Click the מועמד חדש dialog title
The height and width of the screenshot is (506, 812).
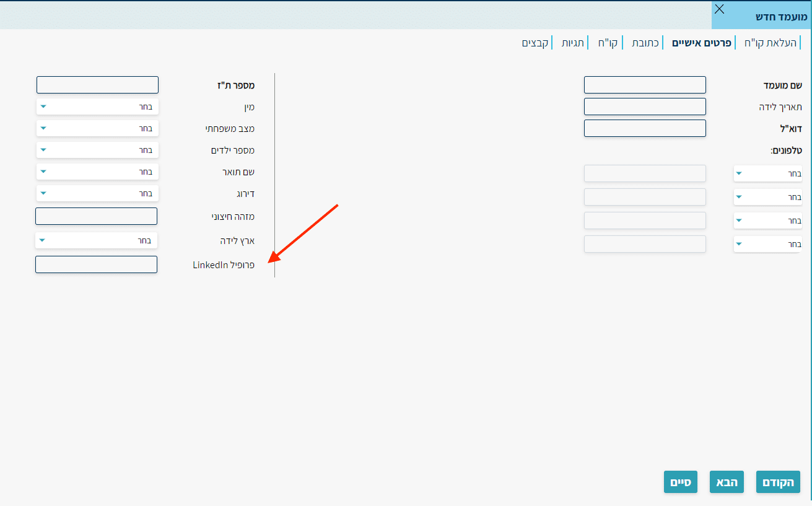coord(781,17)
